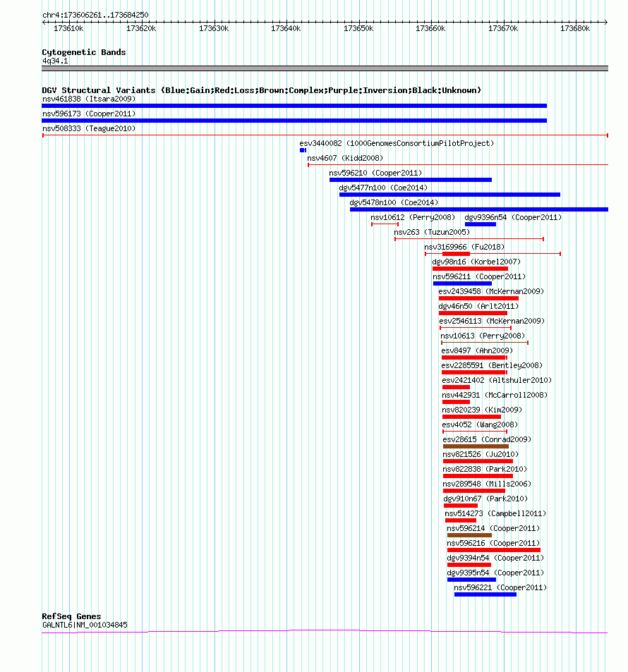The width and height of the screenshot is (628, 672).
Task: Select nsv289548 (Mills2006) variant
Action: coord(488,484)
